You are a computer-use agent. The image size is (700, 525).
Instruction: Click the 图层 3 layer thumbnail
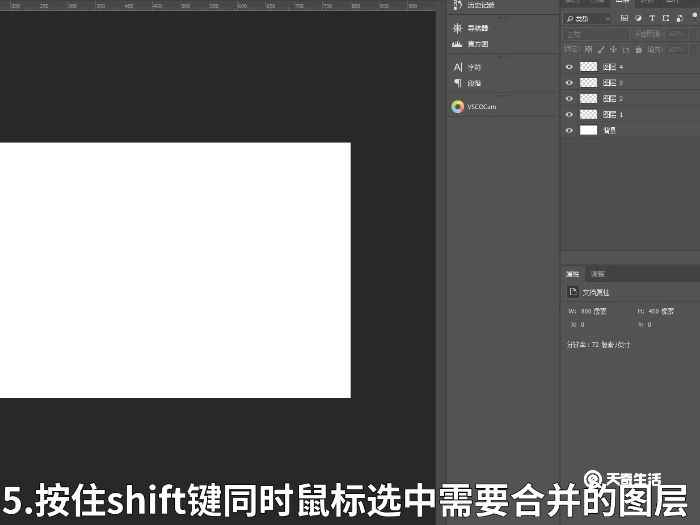[588, 83]
